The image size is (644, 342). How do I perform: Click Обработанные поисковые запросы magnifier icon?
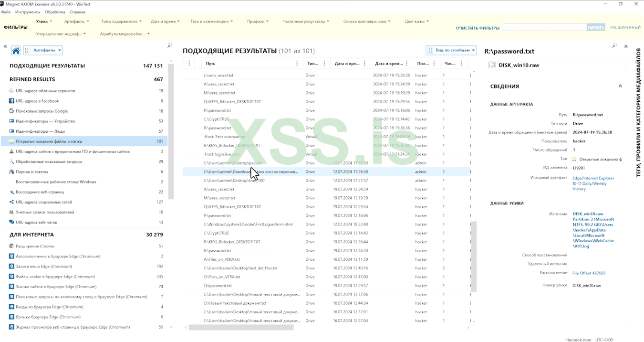[11, 161]
